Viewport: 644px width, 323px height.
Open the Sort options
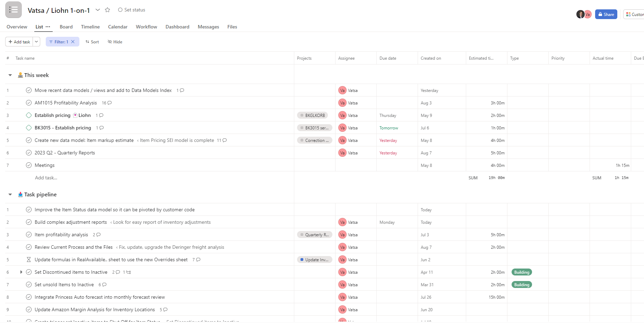click(92, 42)
